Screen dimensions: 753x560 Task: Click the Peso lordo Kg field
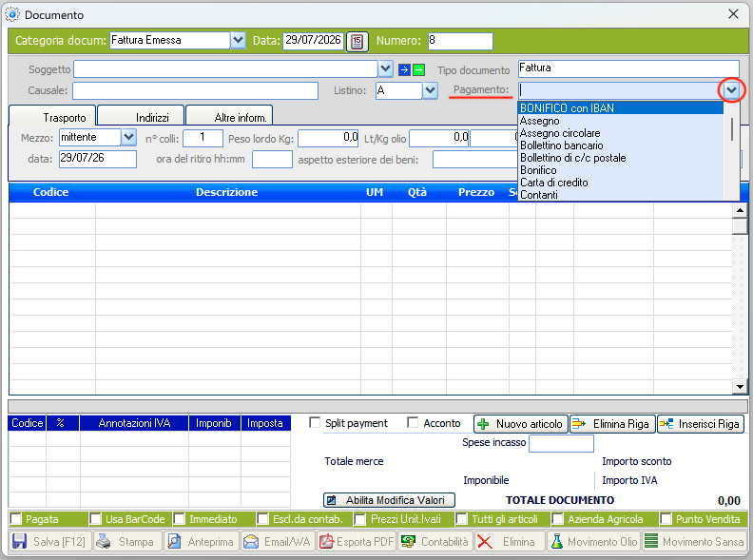[x=328, y=138]
